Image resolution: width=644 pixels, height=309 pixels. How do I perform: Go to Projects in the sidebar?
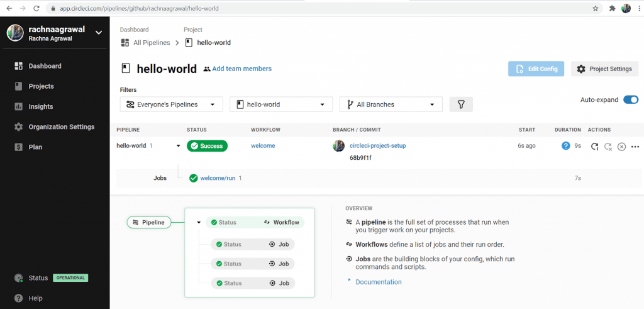tap(41, 86)
